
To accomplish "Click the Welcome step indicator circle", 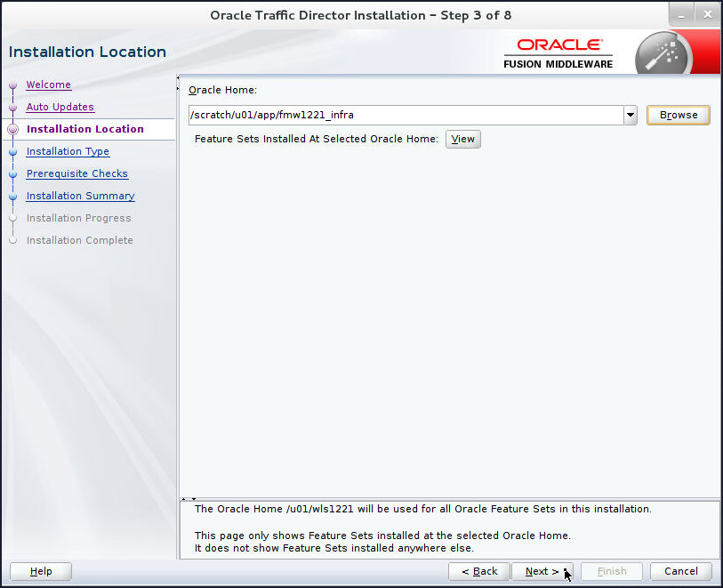I will 12,85.
